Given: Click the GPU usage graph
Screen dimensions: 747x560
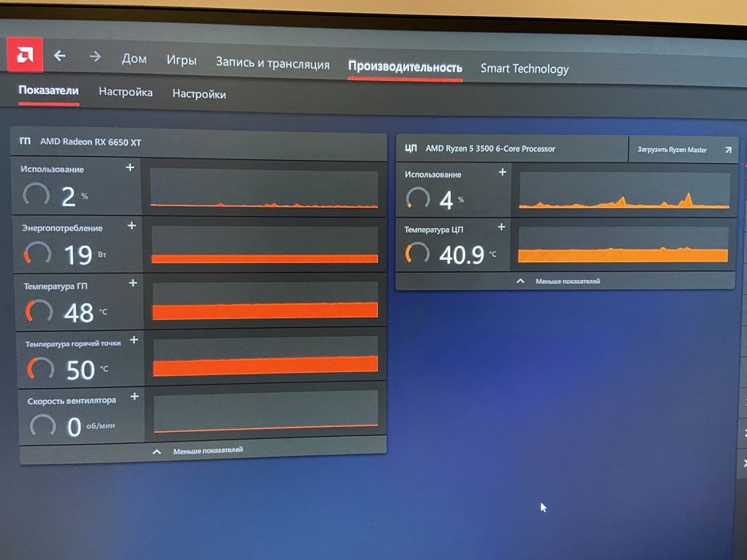Looking at the screenshot, I should 264,188.
